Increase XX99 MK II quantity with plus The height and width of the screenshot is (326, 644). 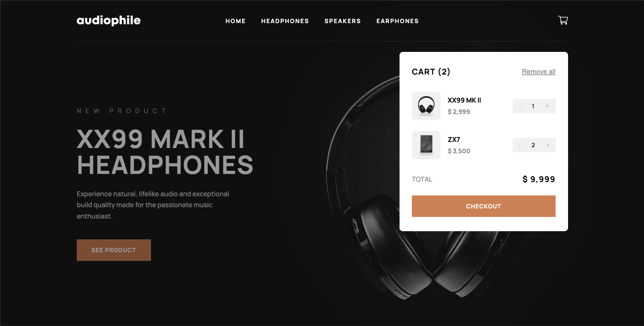(x=547, y=106)
